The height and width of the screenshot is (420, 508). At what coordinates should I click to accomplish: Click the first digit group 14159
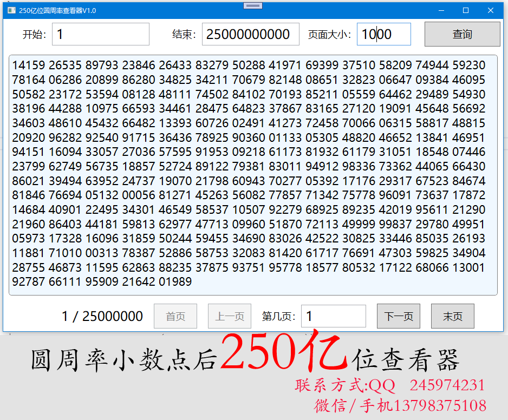click(29, 65)
